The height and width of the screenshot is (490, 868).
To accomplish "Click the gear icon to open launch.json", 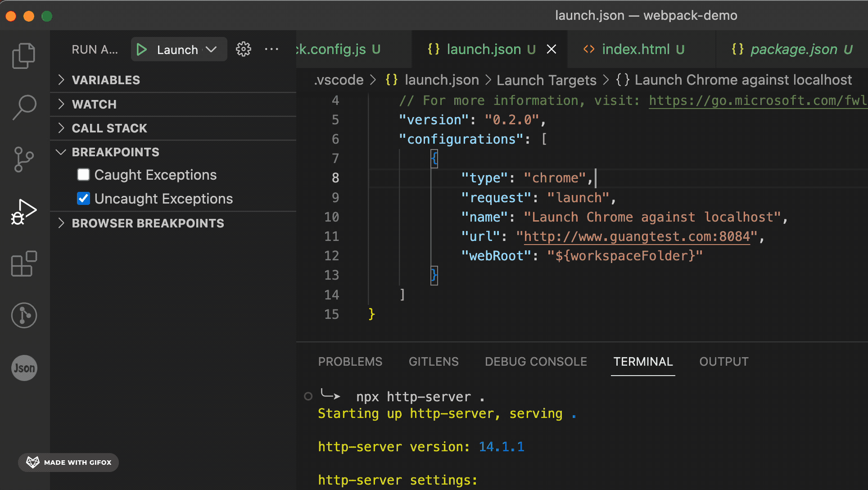I will [x=243, y=49].
